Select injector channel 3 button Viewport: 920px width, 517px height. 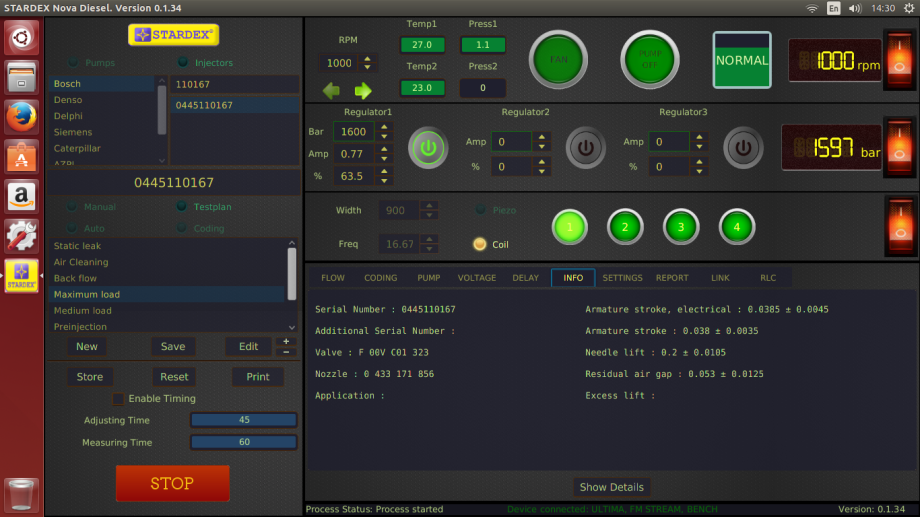[x=681, y=227]
